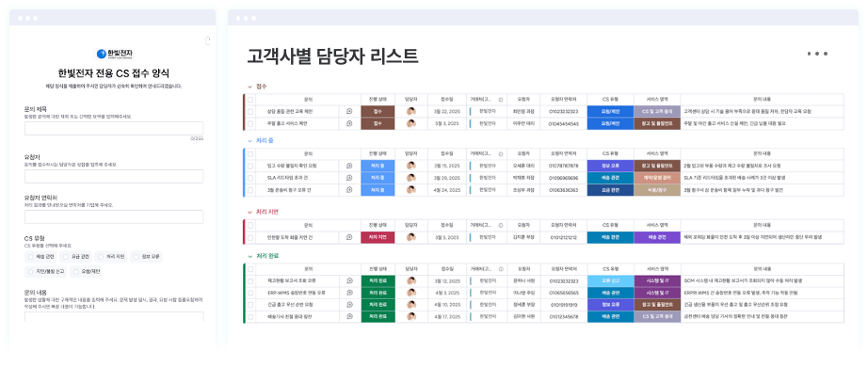Screen dimensions: 868x367
Task: Click the 요금 관련 CS type label for 3월 운송비 청구 오류 건
Action: point(610,190)
